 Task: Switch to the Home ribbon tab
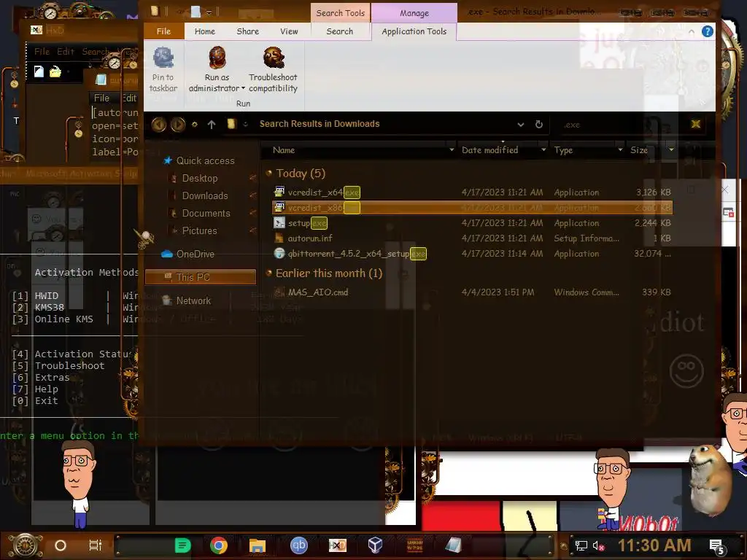pyautogui.click(x=205, y=31)
